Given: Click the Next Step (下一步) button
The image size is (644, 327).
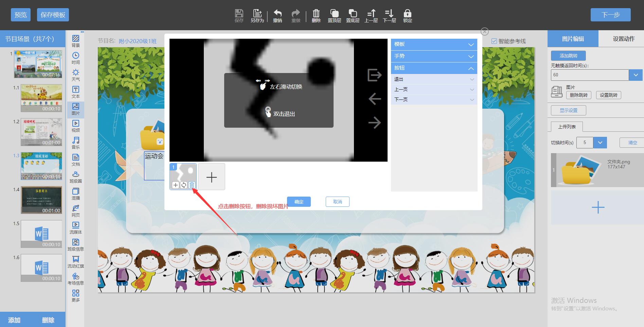Looking at the screenshot, I should [x=610, y=15].
